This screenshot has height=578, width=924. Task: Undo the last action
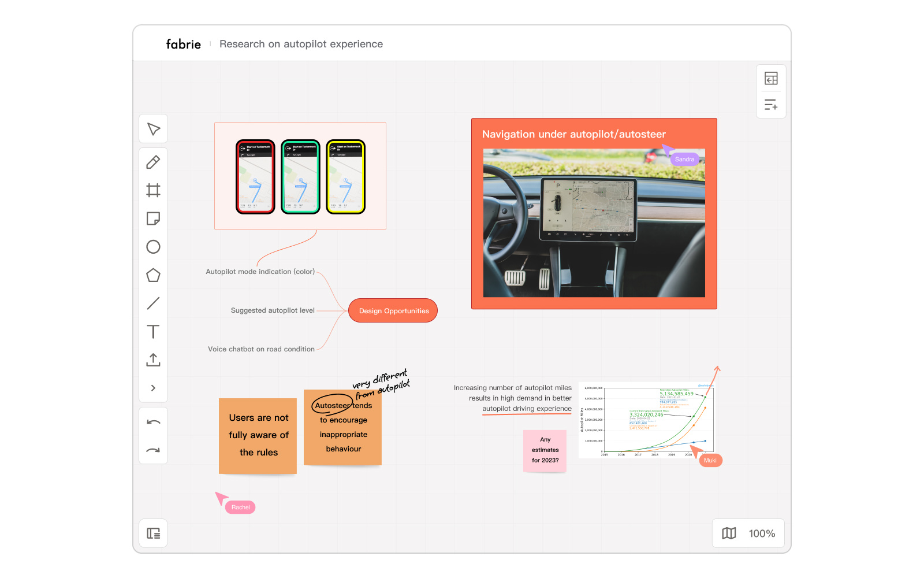coord(153,422)
